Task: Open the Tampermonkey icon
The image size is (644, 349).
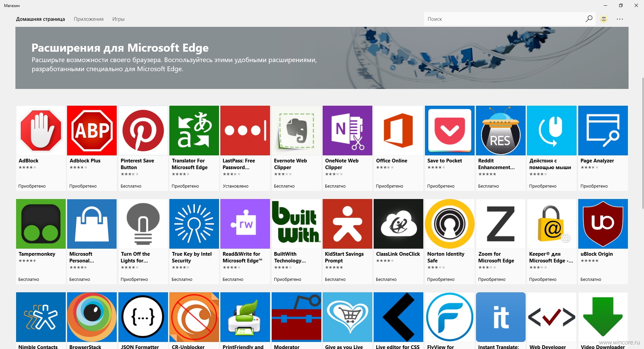Action: pos(41,224)
